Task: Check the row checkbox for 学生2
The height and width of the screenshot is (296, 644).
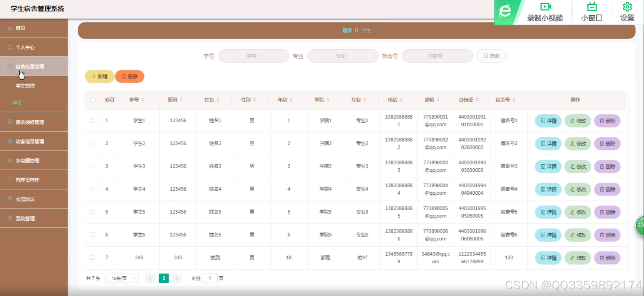Action: point(93,143)
